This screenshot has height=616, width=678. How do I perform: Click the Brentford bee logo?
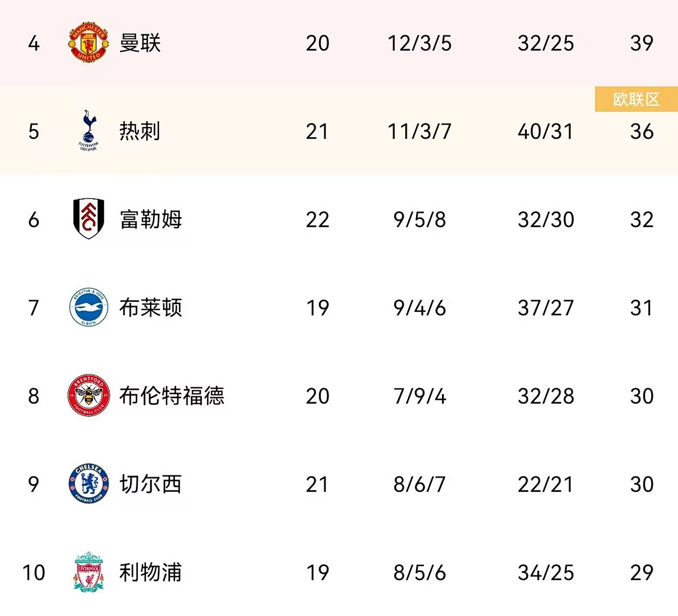[89, 395]
